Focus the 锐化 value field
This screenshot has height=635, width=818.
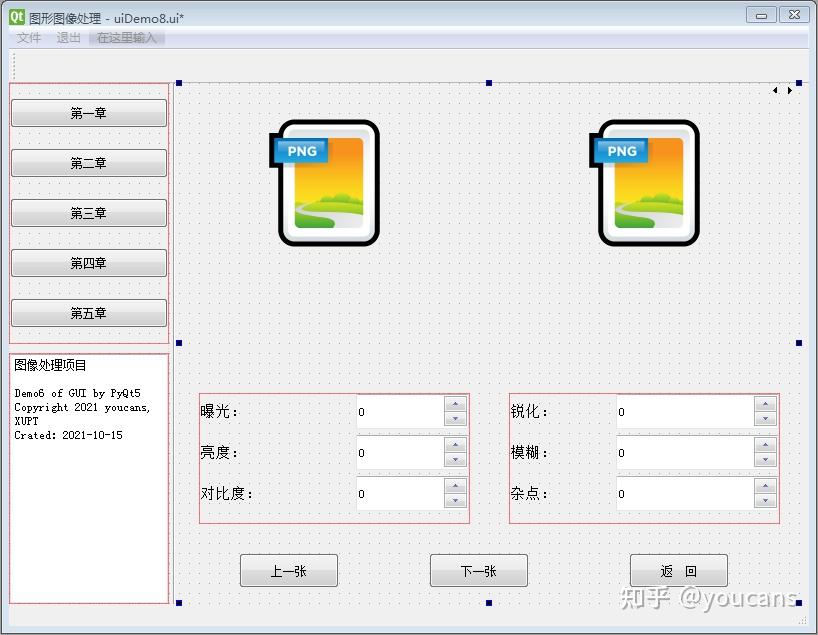pos(685,412)
